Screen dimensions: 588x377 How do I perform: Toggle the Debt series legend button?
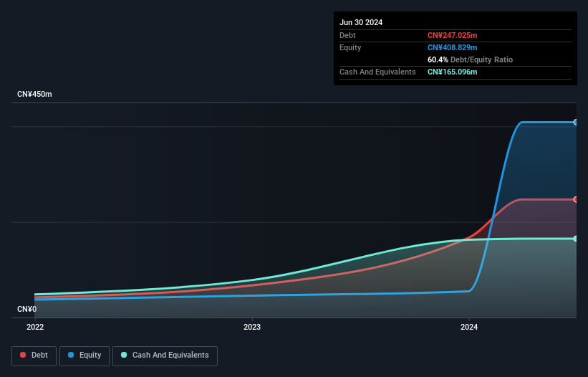click(x=34, y=355)
